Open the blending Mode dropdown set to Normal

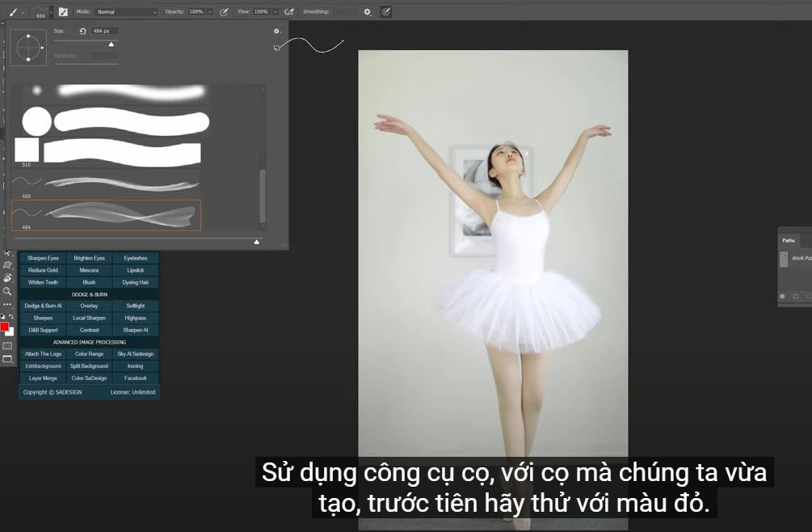[x=126, y=12]
